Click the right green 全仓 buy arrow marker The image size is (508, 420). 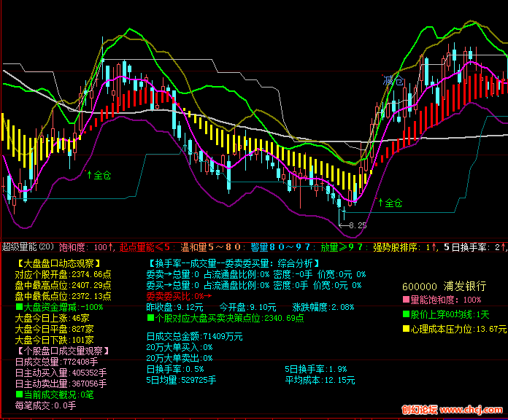coord(390,203)
